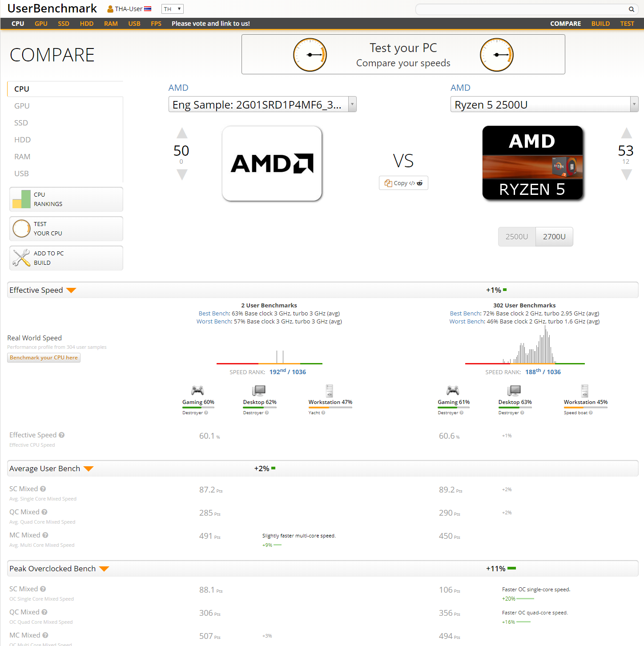The width and height of the screenshot is (644, 646).
Task: Click the Eng Sample Desktop 62% monitor icon
Action: 259,391
